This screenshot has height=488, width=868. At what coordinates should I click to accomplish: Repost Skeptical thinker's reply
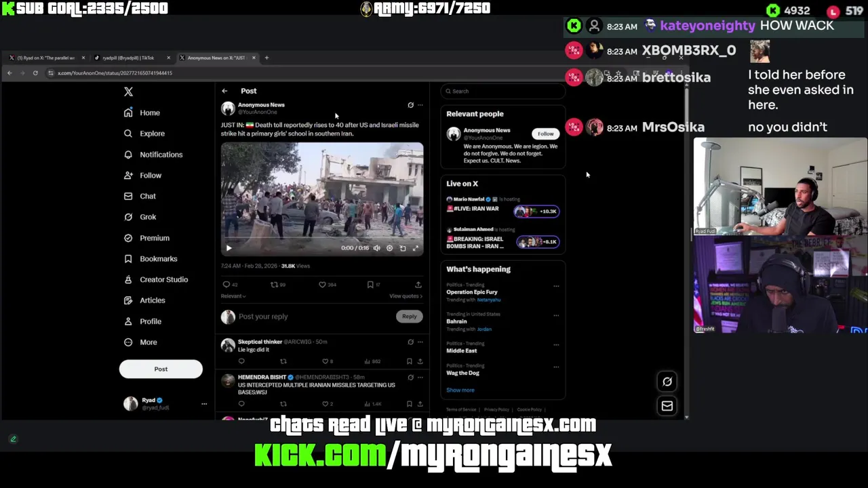coord(283,361)
